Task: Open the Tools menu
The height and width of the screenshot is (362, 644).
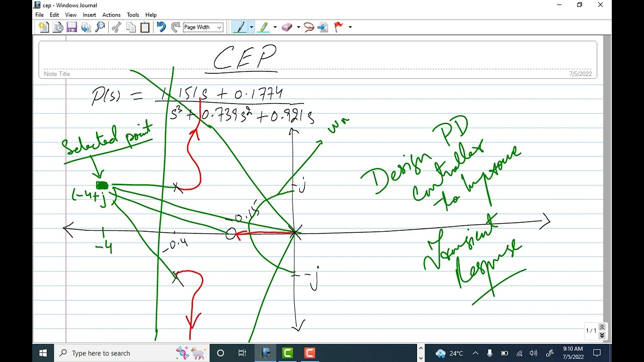Action: pos(133,15)
